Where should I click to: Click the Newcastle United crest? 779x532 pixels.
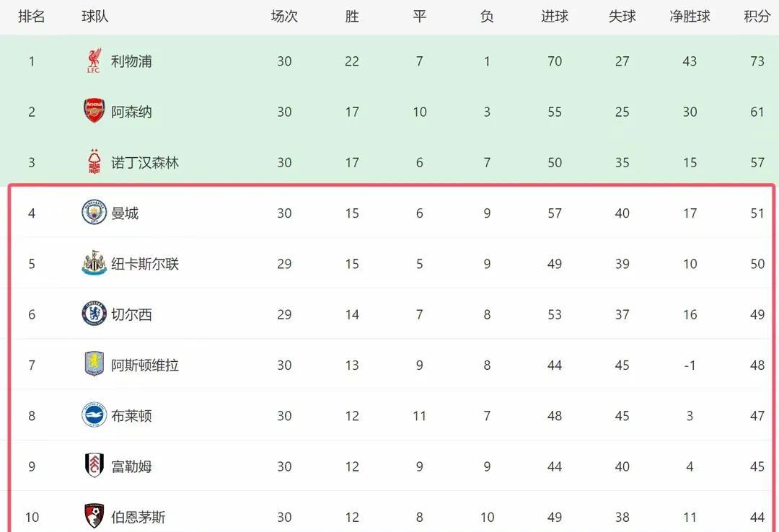(x=94, y=263)
